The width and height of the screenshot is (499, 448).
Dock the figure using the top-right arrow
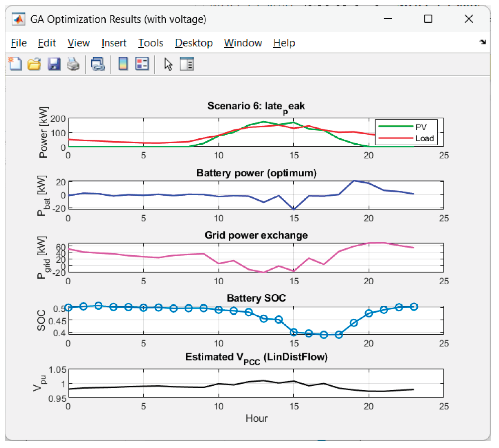point(482,42)
